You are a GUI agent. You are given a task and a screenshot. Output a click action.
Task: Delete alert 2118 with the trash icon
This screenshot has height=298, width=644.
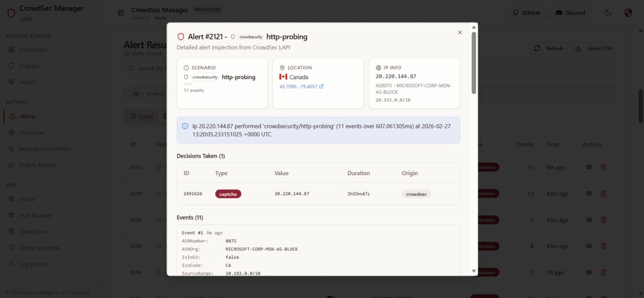point(604,246)
